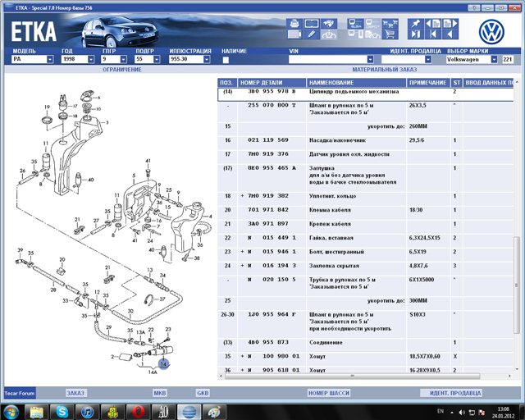Click the НОМЕР ШАССИ button
The width and height of the screenshot is (525, 420).
(x=329, y=393)
